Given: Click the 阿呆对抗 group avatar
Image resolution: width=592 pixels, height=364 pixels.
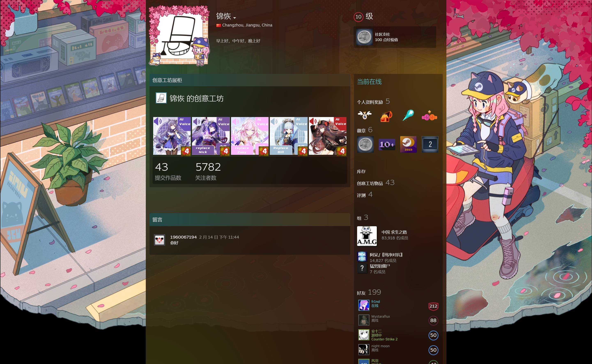Looking at the screenshot, I should coord(362,257).
